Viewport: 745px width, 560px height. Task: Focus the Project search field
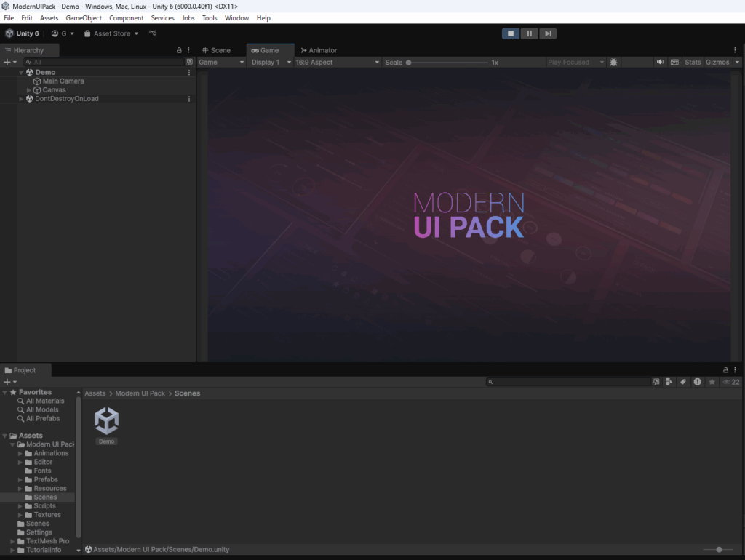pyautogui.click(x=568, y=382)
